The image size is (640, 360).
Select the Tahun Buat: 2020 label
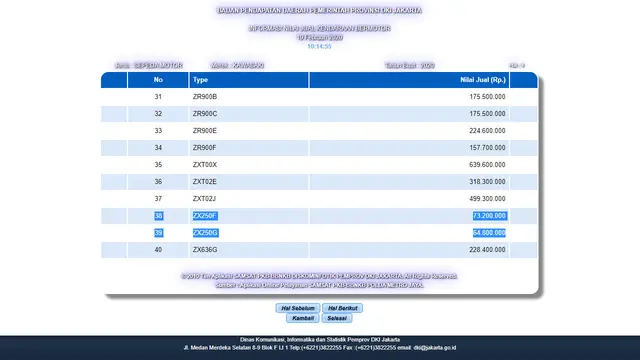(x=409, y=65)
